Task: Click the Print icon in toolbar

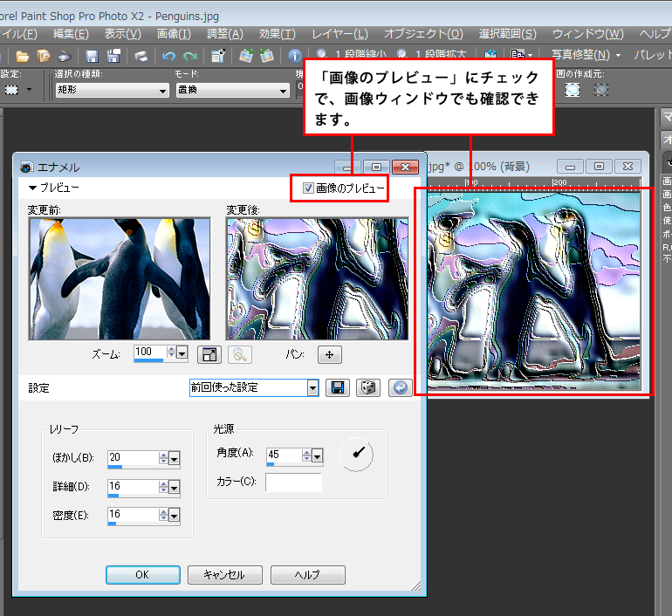Action: tap(141, 56)
